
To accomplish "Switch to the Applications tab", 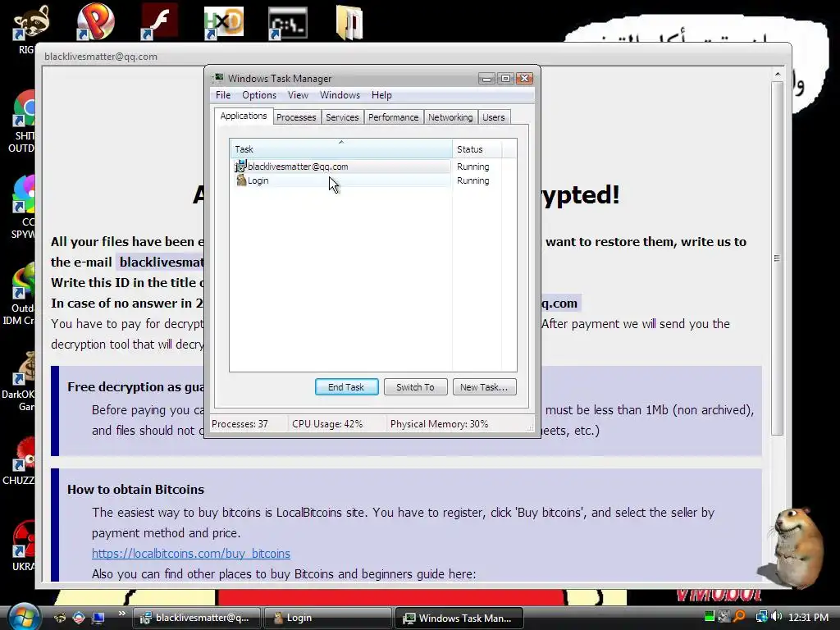I will pos(243,116).
